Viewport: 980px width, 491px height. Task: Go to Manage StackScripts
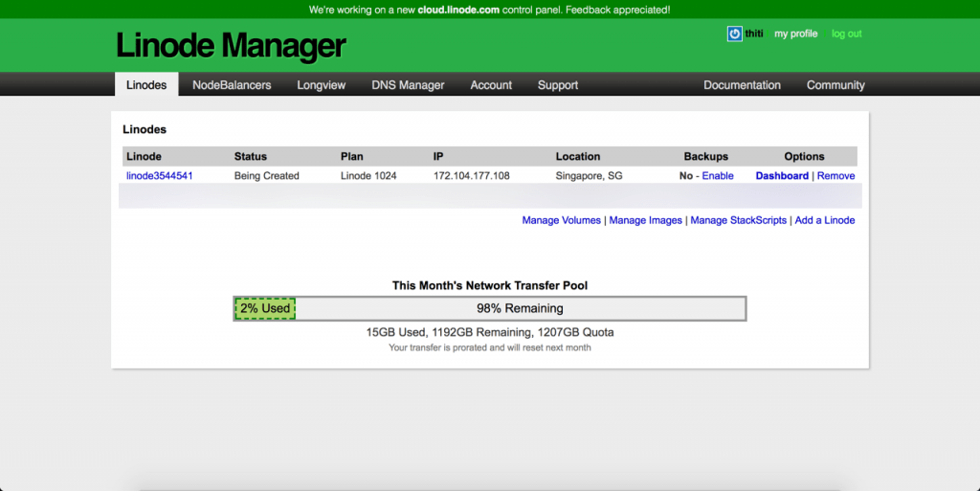pos(738,220)
